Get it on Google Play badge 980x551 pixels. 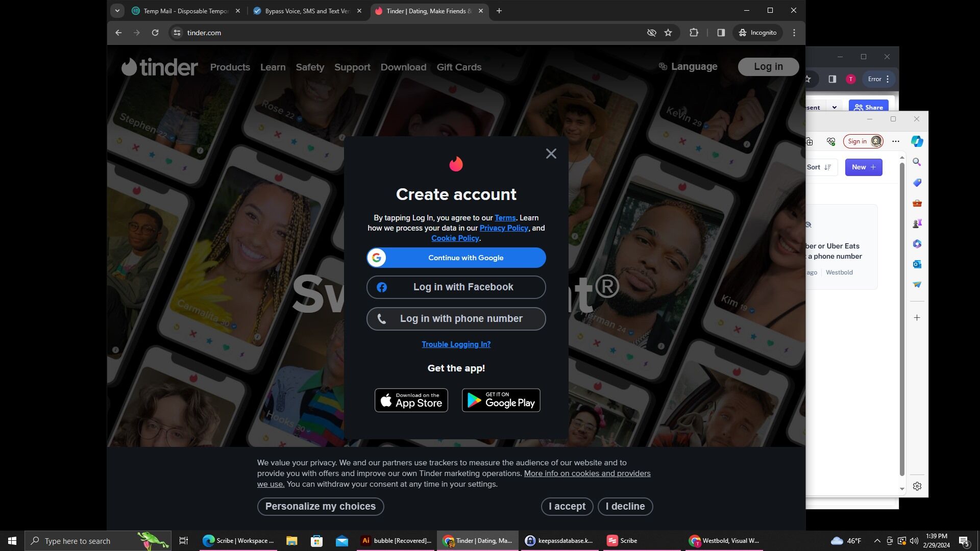click(x=501, y=400)
